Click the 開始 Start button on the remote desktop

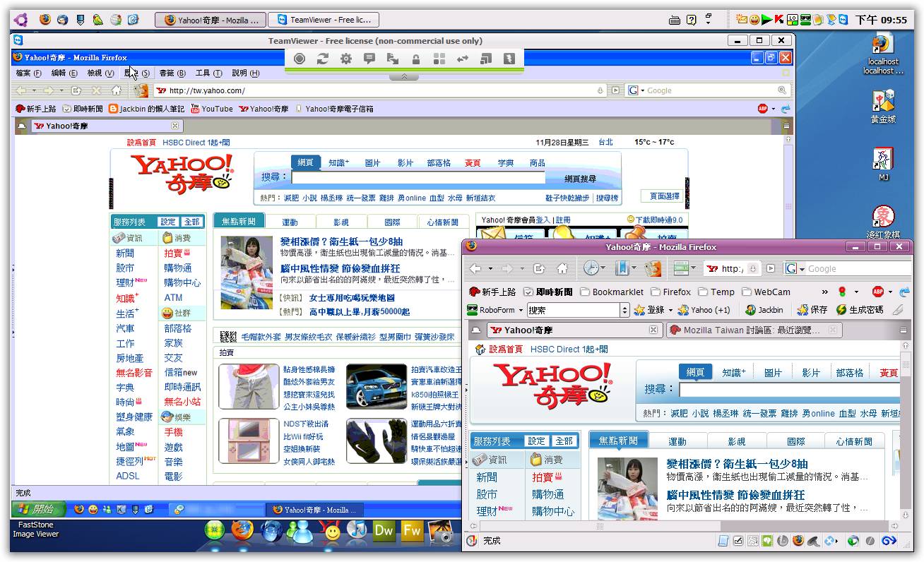[x=38, y=509]
